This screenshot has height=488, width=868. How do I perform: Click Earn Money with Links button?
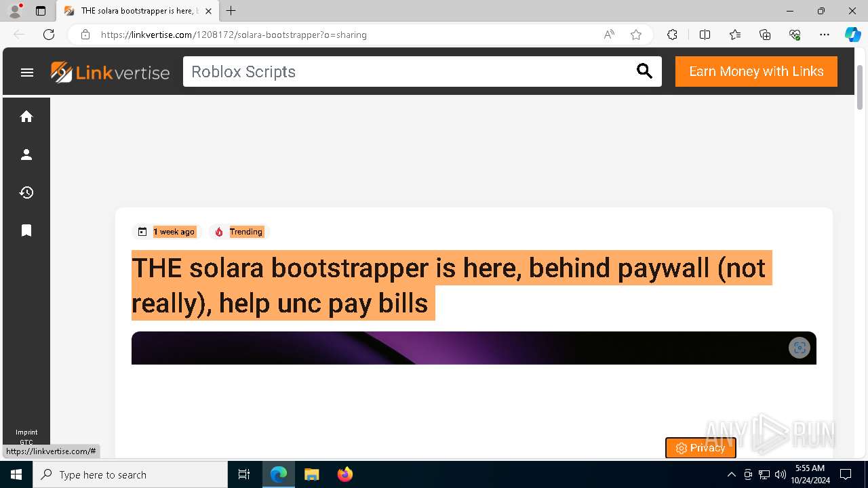tap(756, 71)
